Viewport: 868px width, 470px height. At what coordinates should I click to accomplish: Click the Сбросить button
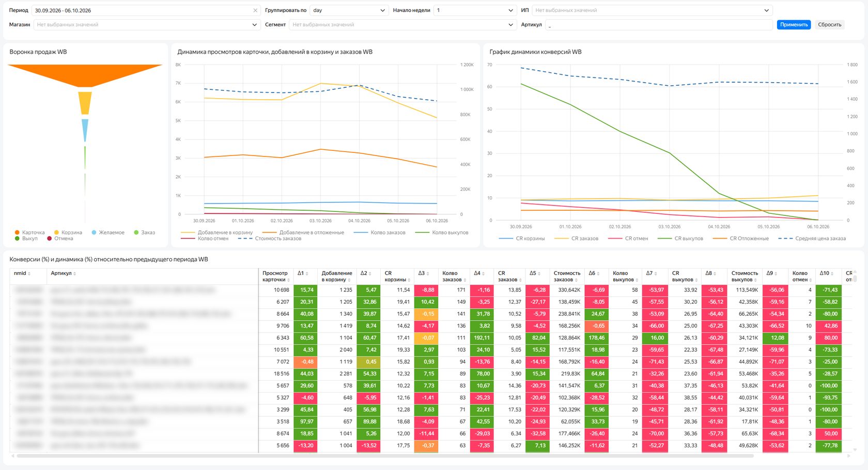[829, 25]
